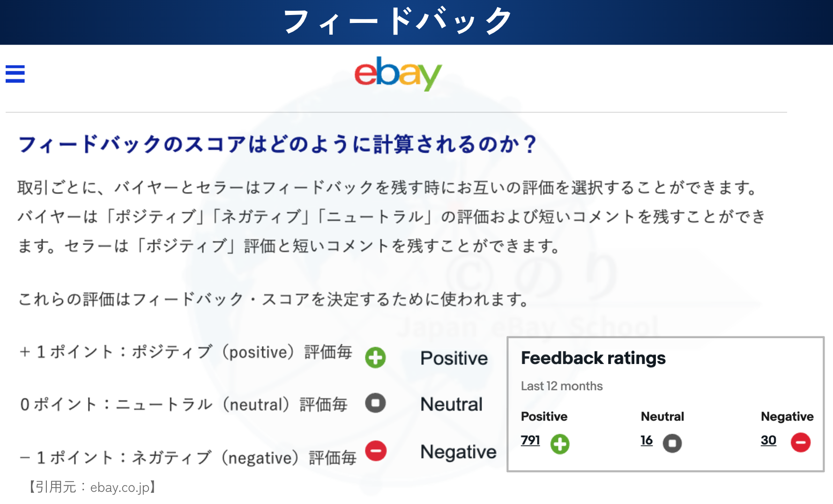This screenshot has height=504, width=833.
Task: Click the green plus icon beside Positive legend
Action: tap(375, 357)
